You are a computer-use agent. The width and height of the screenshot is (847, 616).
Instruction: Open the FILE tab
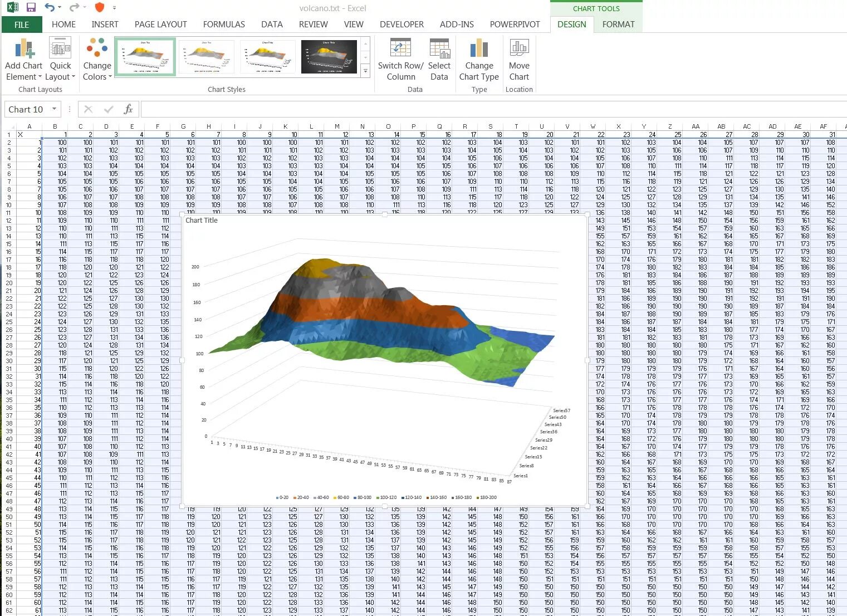click(x=22, y=25)
